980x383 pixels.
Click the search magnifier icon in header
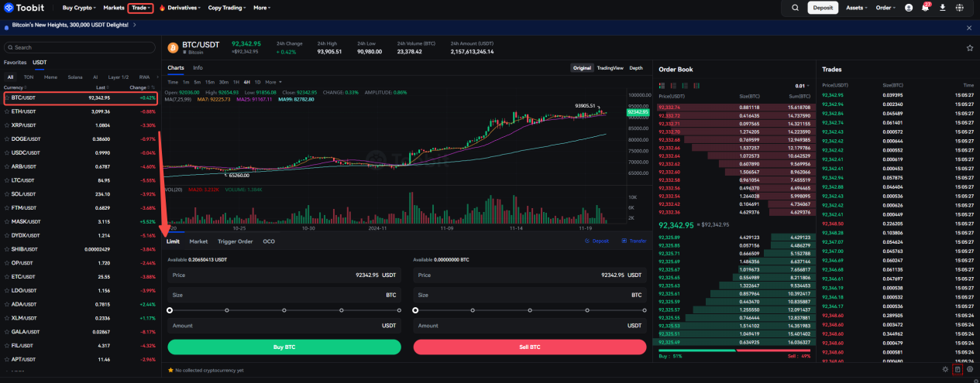[x=795, y=8]
